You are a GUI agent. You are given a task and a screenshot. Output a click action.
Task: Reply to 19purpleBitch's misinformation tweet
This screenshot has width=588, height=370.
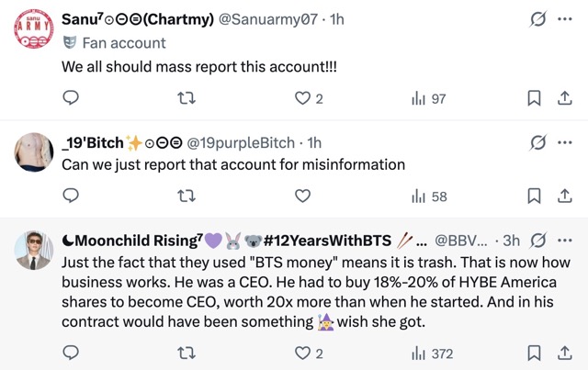72,196
